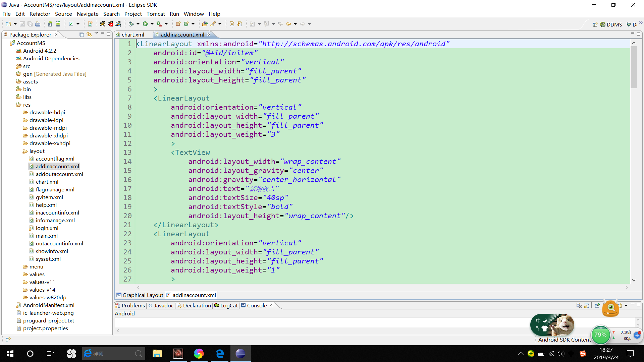Open the Tomcat menu

[x=156, y=14]
